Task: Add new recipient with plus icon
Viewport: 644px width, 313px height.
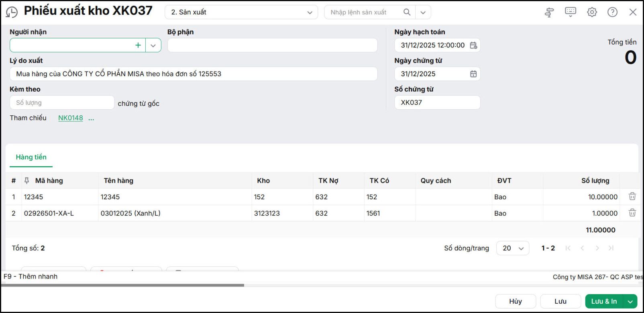Action: (138, 45)
